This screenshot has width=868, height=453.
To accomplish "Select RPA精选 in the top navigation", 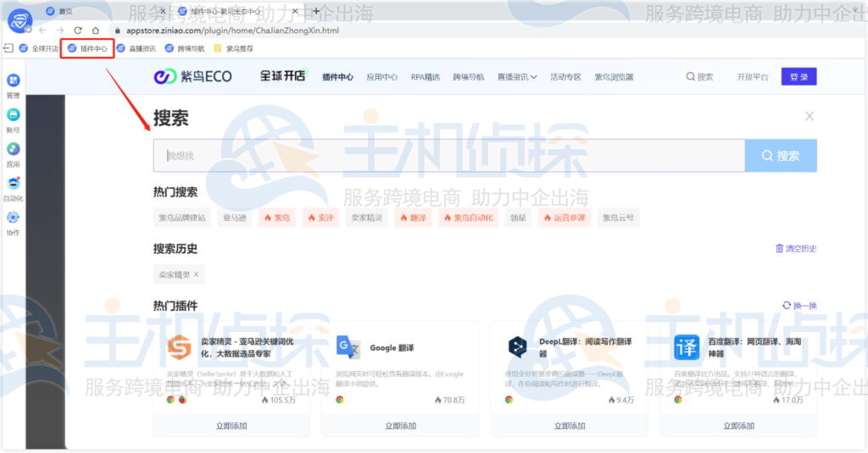I will 426,77.
